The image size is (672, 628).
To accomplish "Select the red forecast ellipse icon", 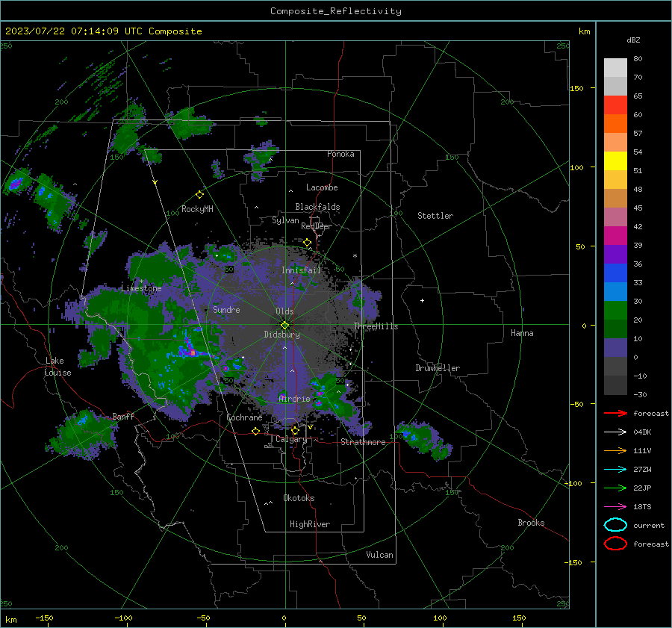I will 615,544.
